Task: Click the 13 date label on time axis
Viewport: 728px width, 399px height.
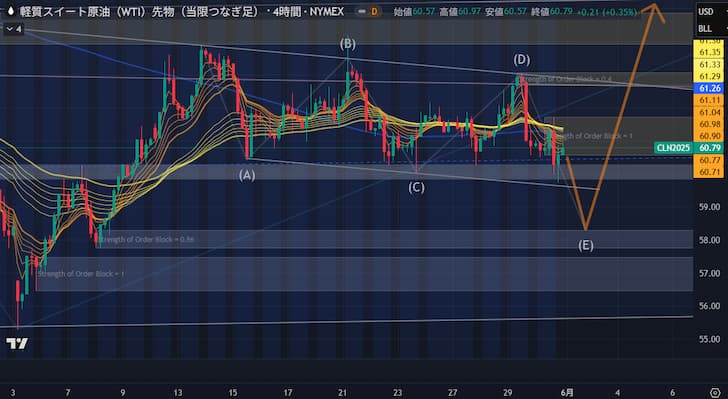Action: coord(178,393)
